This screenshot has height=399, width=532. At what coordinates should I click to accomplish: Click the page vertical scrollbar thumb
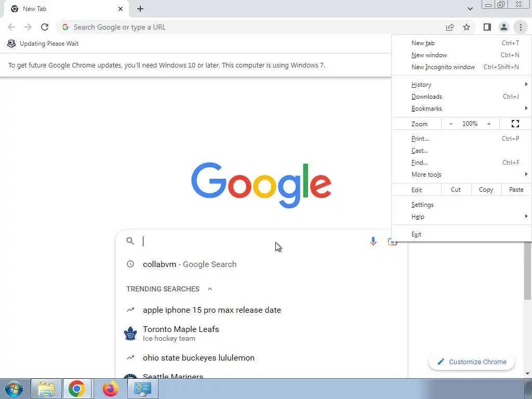click(527, 271)
